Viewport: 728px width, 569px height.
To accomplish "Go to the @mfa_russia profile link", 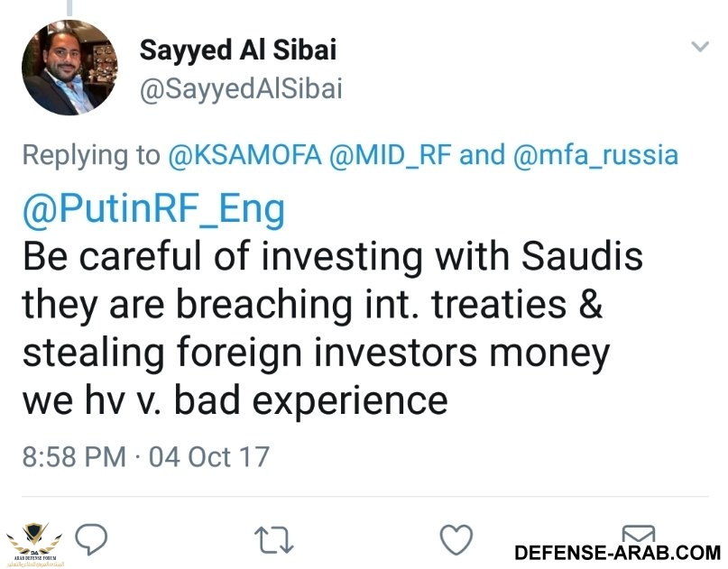I will coord(595,155).
